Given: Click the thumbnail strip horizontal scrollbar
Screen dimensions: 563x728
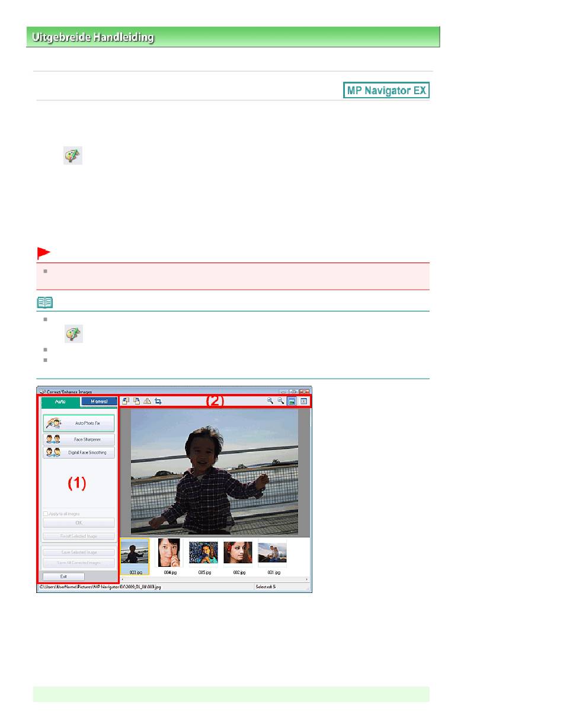Looking at the screenshot, I should (x=215, y=579).
